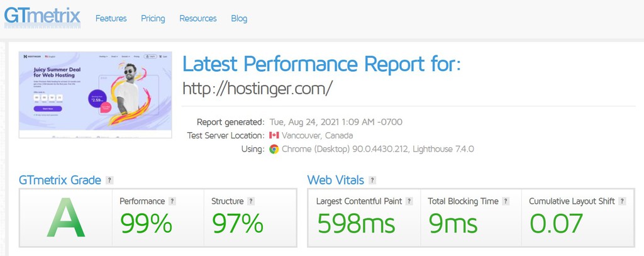Screen dimensions: 644x256
Task: Open the Features menu item
Action: (x=111, y=18)
